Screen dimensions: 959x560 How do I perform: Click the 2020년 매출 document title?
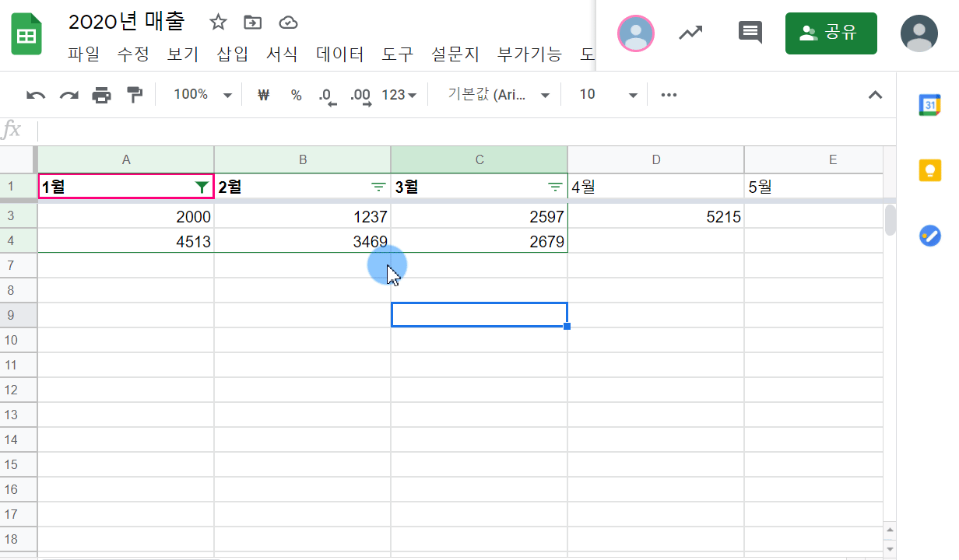127,22
